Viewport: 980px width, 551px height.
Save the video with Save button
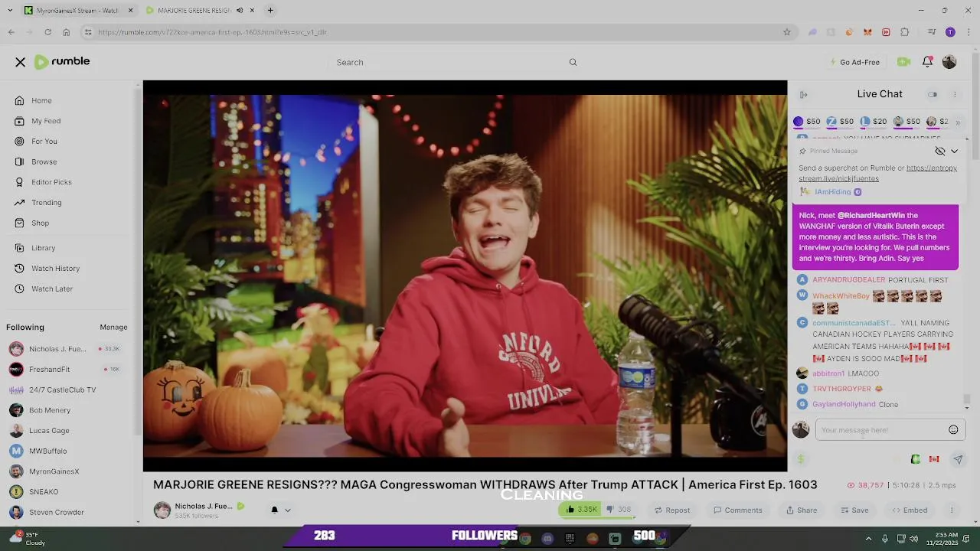click(x=854, y=510)
